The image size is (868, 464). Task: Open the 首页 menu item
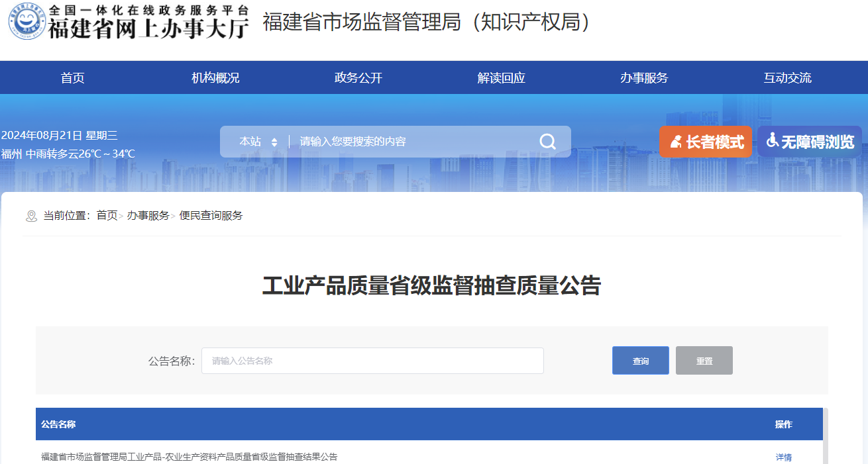[72, 77]
